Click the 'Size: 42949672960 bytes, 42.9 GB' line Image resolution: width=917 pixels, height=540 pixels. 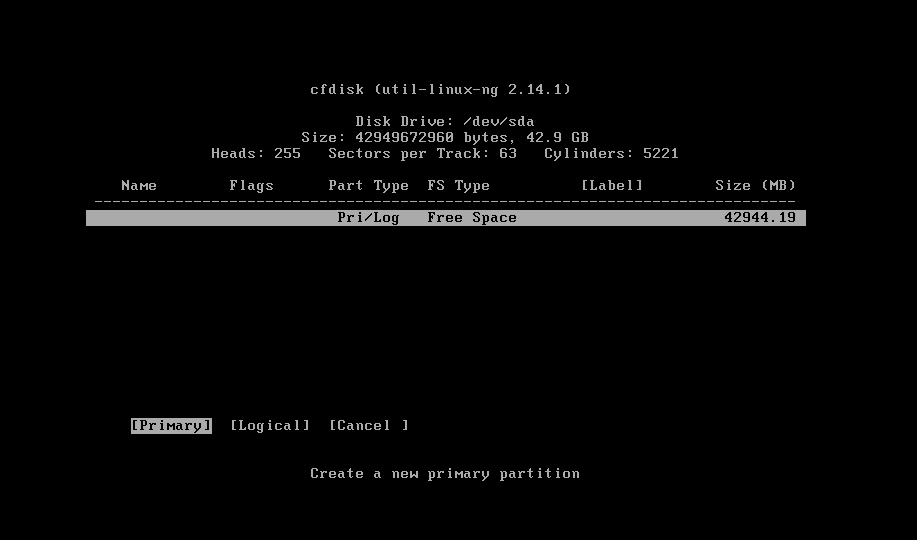pyautogui.click(x=445, y=137)
